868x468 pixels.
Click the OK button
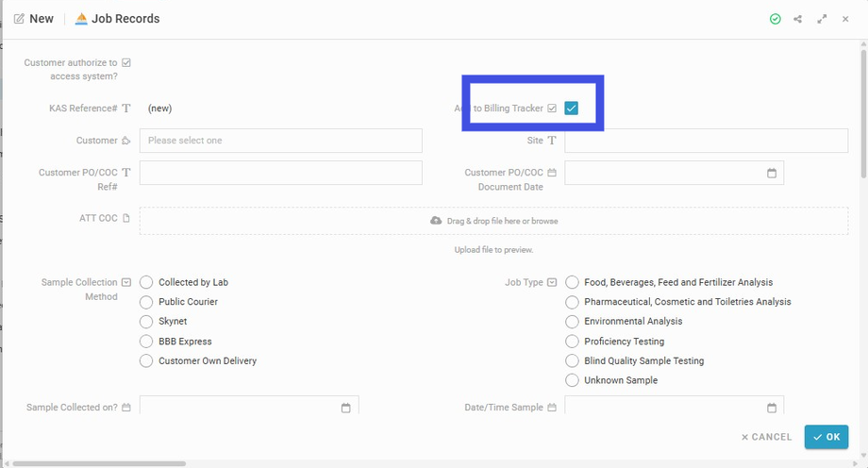pyautogui.click(x=826, y=437)
